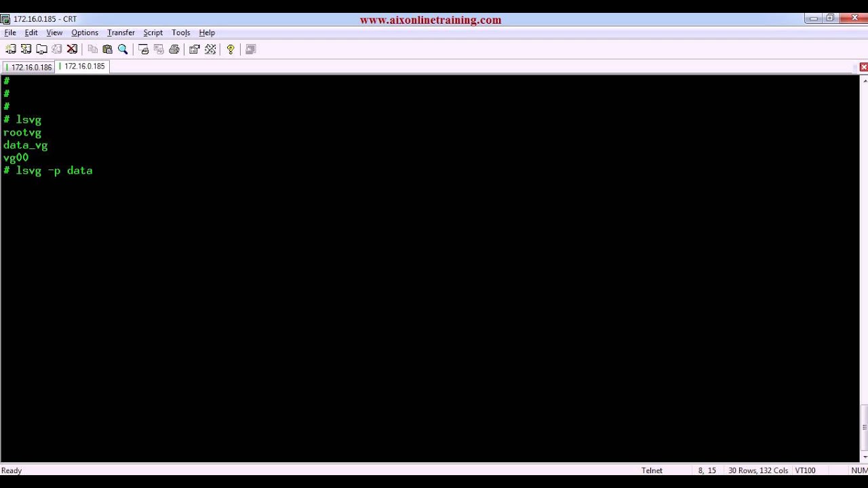The width and height of the screenshot is (868, 488).
Task: Click 'Ready' in the status bar
Action: [12, 470]
